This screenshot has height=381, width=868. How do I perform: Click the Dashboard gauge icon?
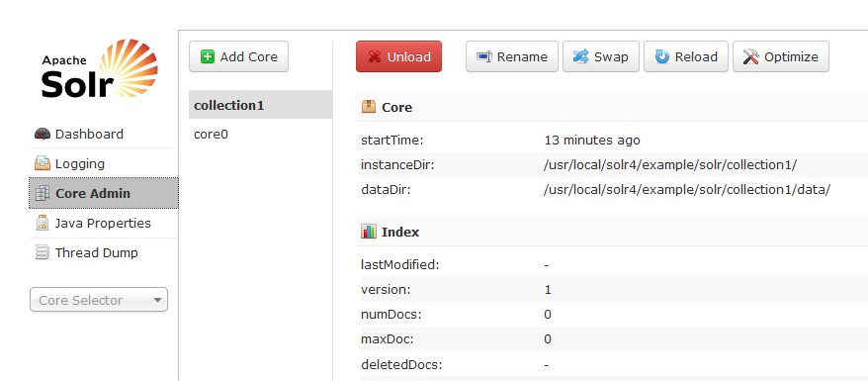pyautogui.click(x=43, y=134)
